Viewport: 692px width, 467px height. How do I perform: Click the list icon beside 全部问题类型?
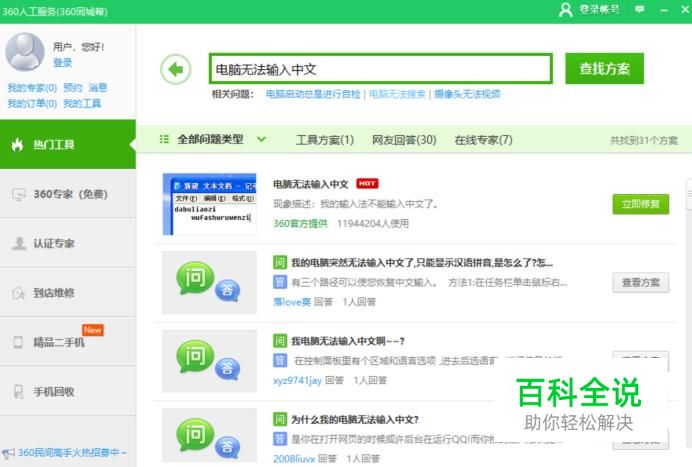coord(164,139)
